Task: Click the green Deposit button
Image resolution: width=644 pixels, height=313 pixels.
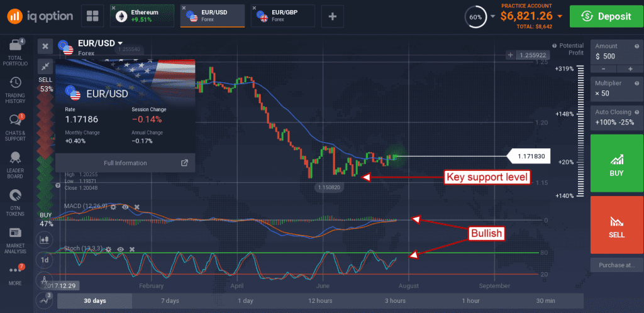Action: pyautogui.click(x=606, y=16)
